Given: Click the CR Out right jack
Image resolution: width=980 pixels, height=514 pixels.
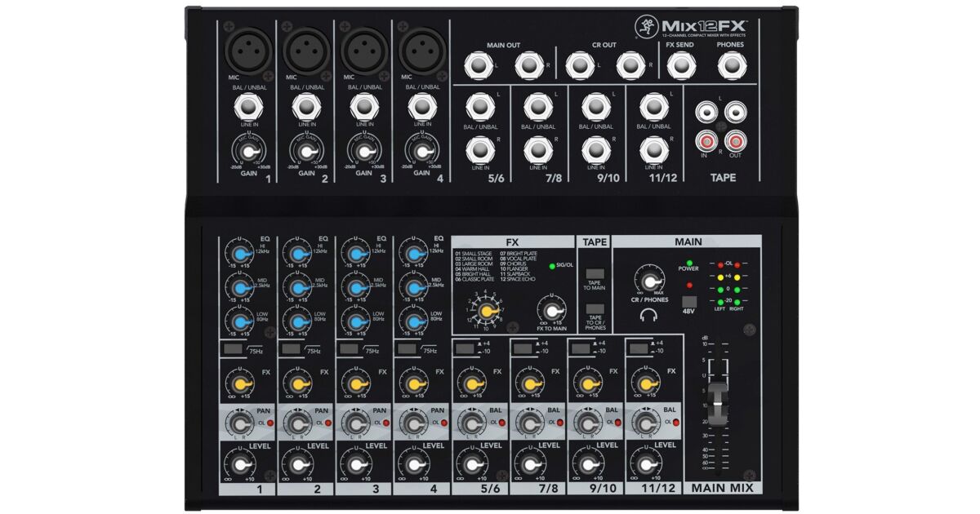Looking at the screenshot, I should pos(630,65).
